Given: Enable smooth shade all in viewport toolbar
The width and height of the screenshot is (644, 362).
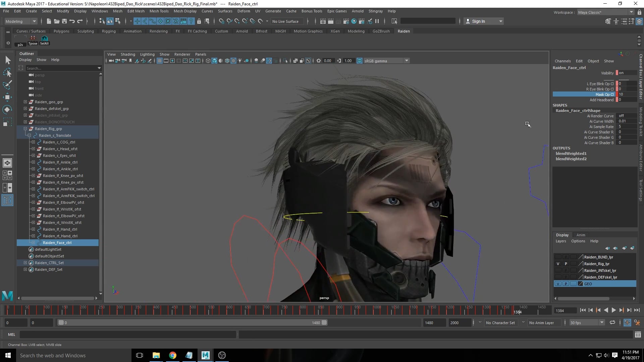Looking at the screenshot, I should tap(215, 61).
